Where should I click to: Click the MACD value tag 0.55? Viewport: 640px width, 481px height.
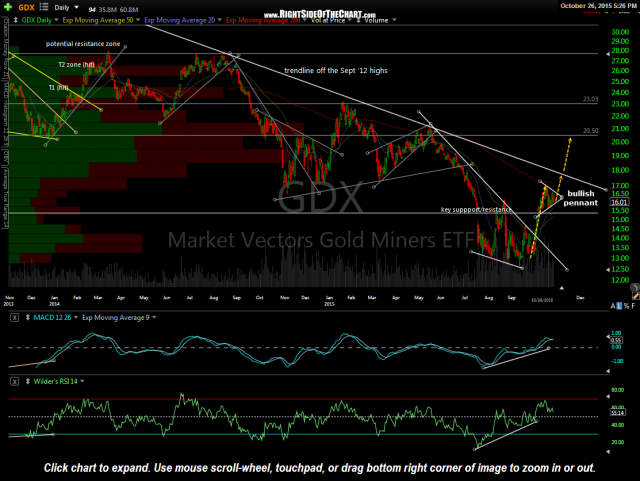[616, 340]
